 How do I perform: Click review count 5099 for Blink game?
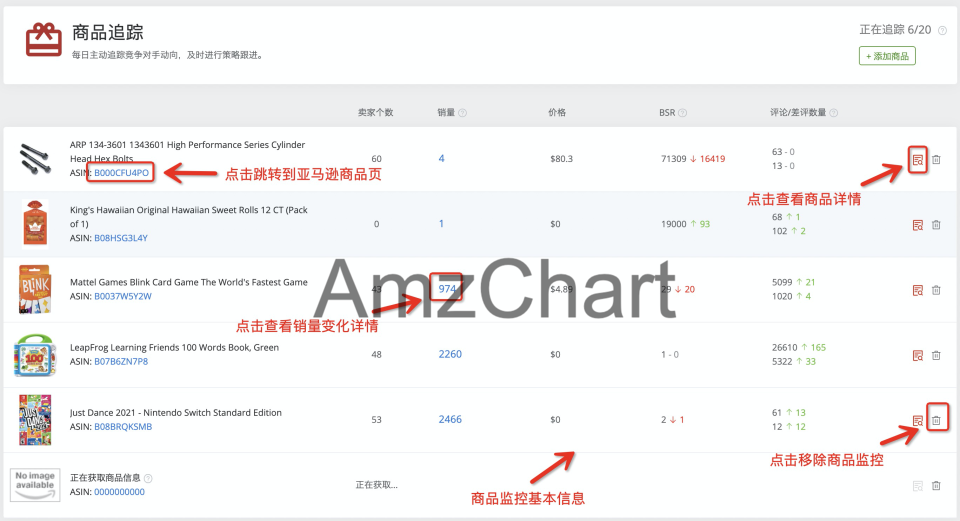coord(782,282)
